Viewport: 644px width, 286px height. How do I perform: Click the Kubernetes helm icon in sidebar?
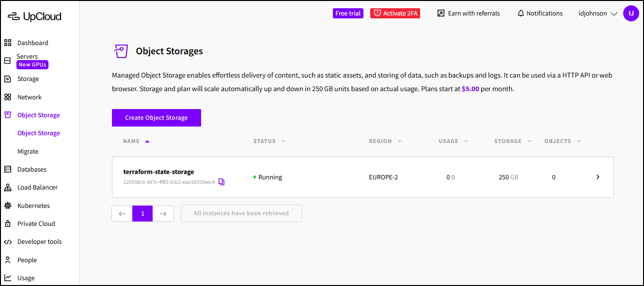click(x=8, y=206)
